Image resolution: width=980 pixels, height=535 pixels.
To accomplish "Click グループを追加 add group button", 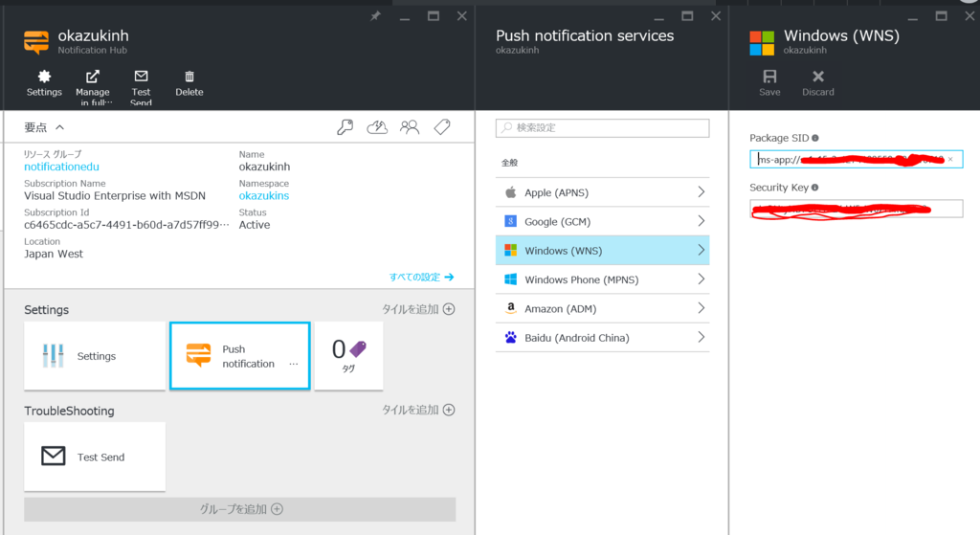I will tap(240, 509).
